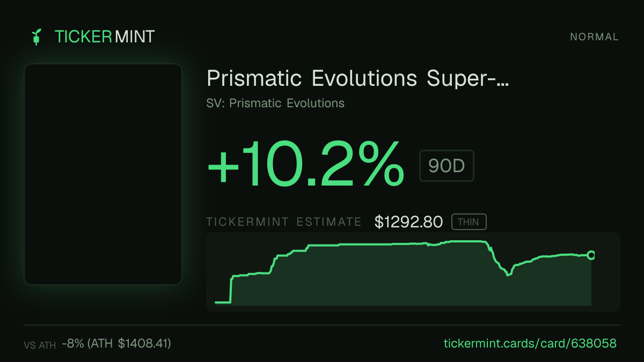Click the dip low point in the price chart
The height and width of the screenshot is (362, 644).
[508, 275]
